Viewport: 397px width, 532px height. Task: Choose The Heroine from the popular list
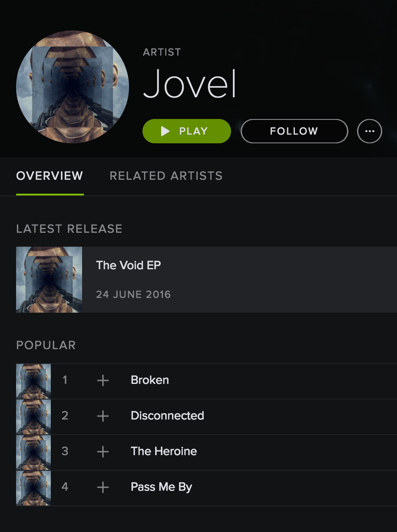pyautogui.click(x=164, y=451)
